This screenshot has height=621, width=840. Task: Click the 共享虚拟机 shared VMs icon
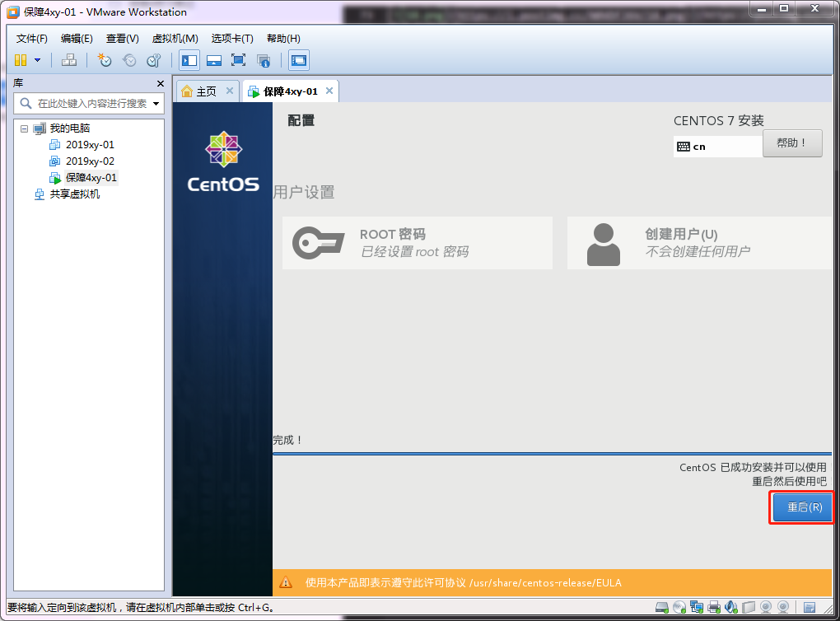pyautogui.click(x=39, y=194)
